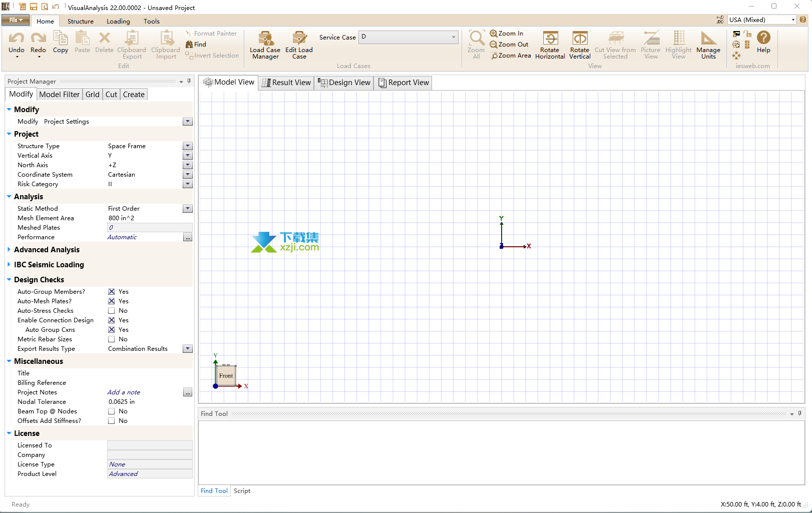This screenshot has height=513, width=812.
Task: Click the lifebuoy support icon
Action: 736,56
